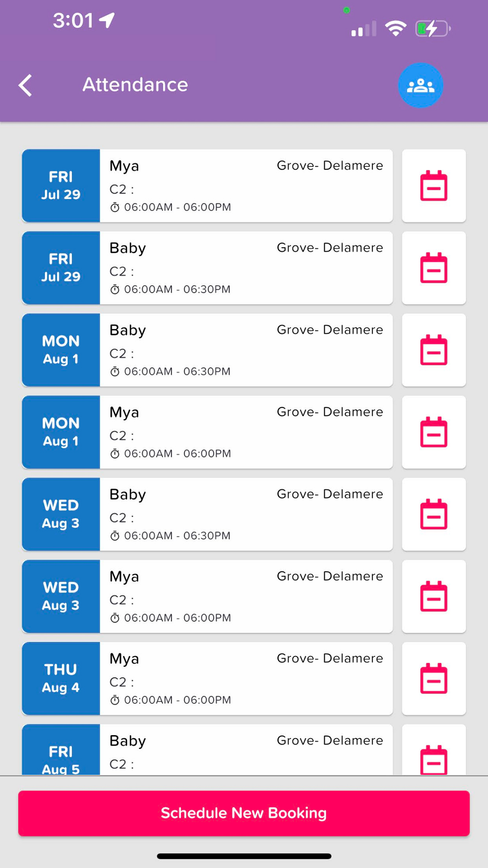Viewport: 488px width, 868px height.
Task: Tap calendar icon for Mya Mon Aug 1
Action: click(433, 432)
